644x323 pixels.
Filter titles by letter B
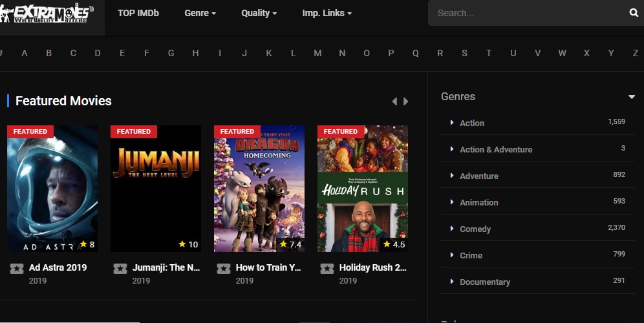pyautogui.click(x=49, y=53)
